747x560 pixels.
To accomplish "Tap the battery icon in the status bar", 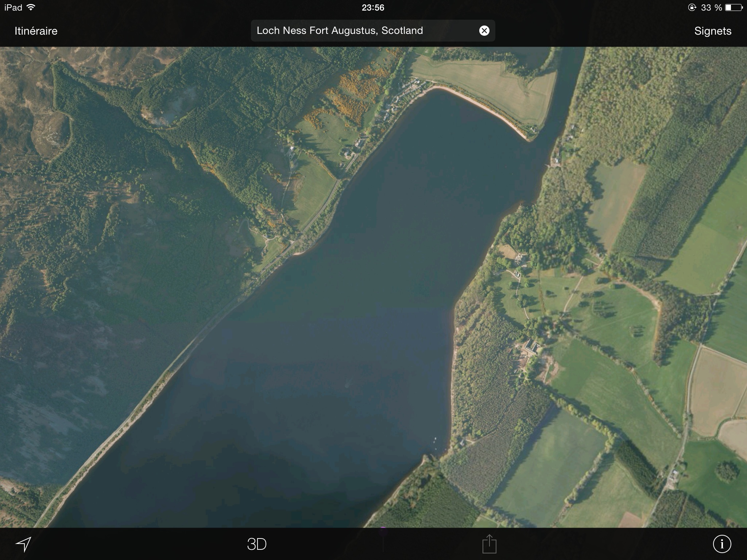I will (x=734, y=8).
